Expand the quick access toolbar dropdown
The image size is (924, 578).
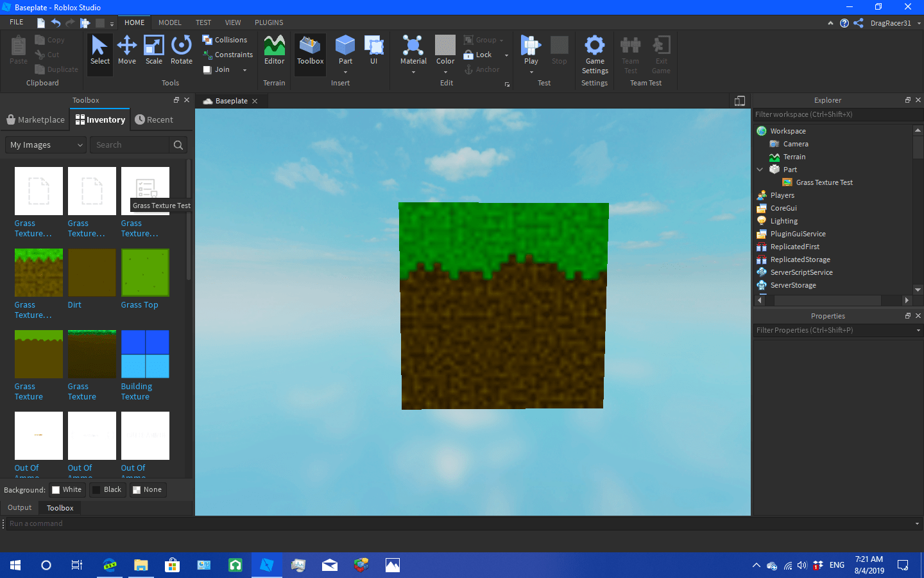tap(112, 24)
